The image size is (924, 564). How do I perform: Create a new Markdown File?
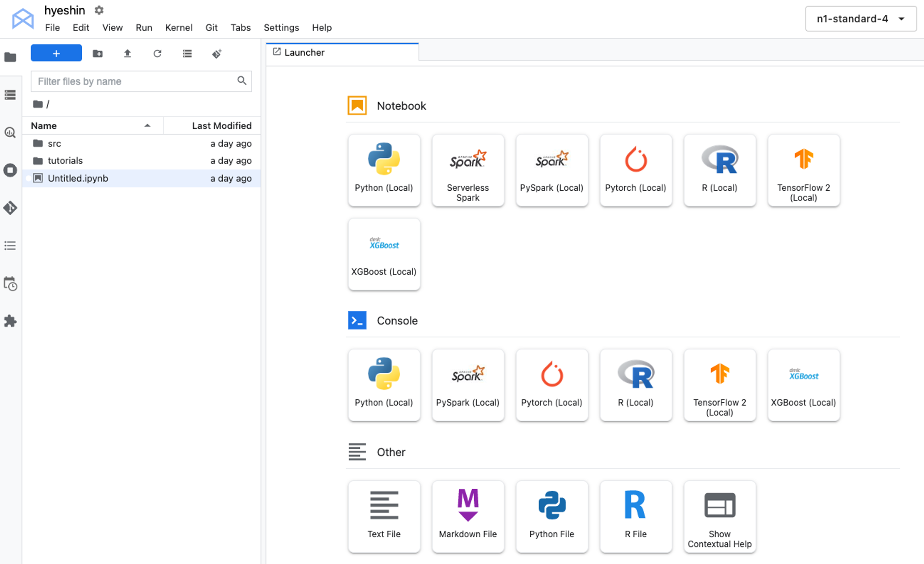pyautogui.click(x=468, y=516)
